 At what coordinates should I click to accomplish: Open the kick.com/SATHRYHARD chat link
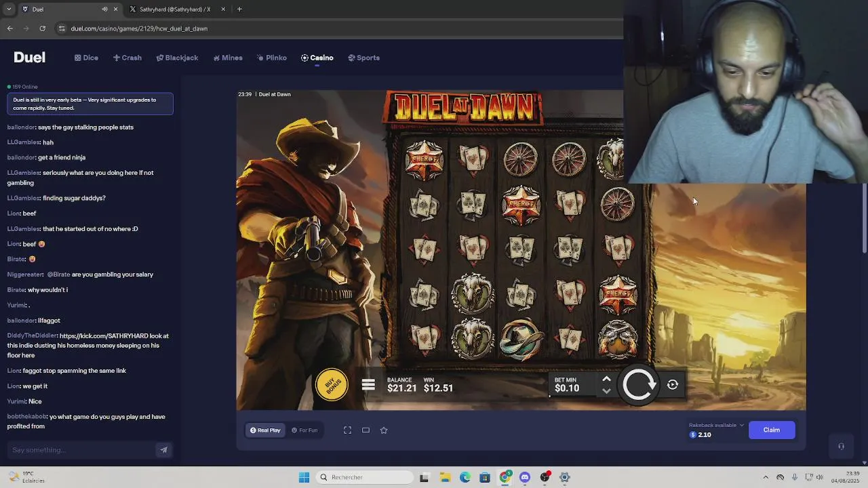[x=114, y=335]
